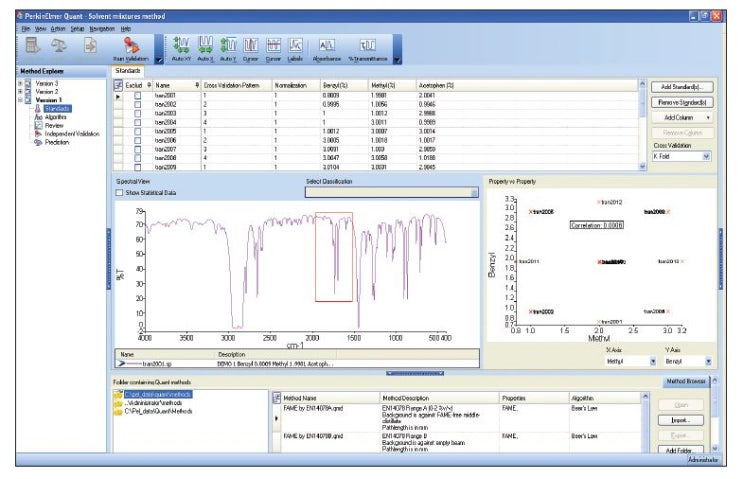Open the Action menu

point(58,29)
